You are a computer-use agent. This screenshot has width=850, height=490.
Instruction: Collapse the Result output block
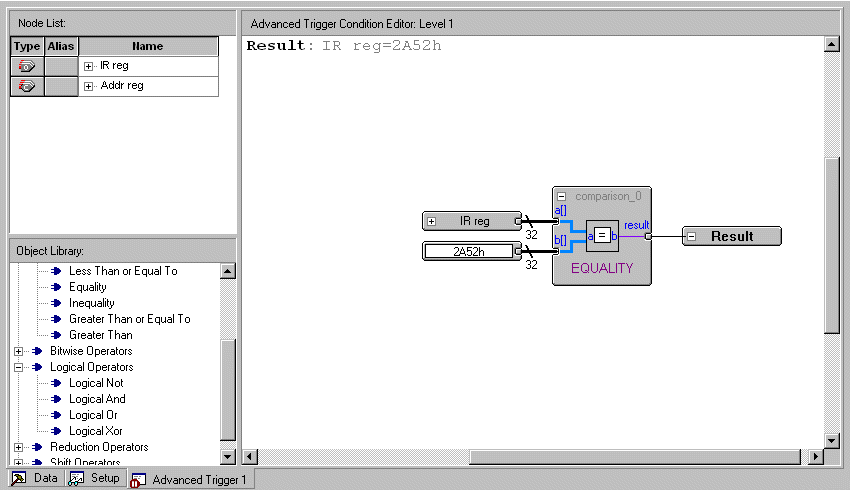coord(692,236)
